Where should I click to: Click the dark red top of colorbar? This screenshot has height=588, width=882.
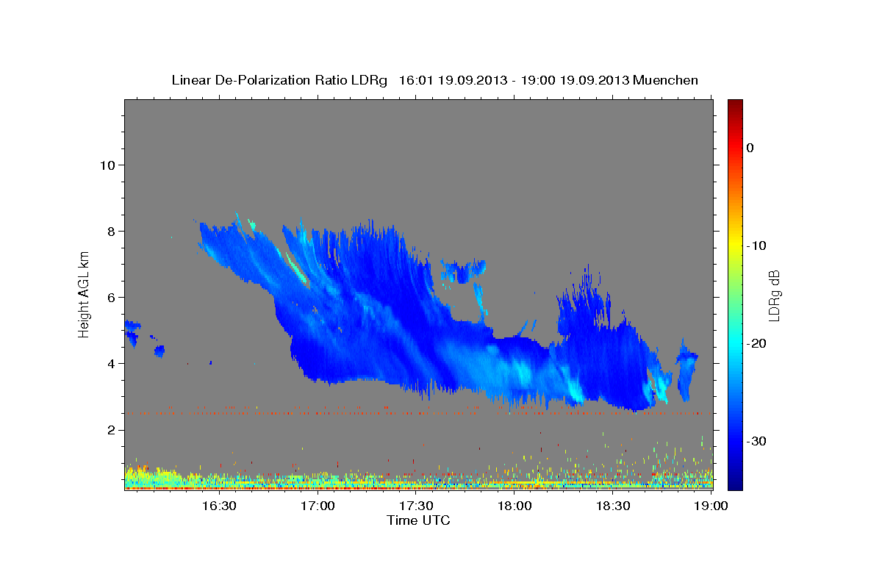pyautogui.click(x=735, y=107)
